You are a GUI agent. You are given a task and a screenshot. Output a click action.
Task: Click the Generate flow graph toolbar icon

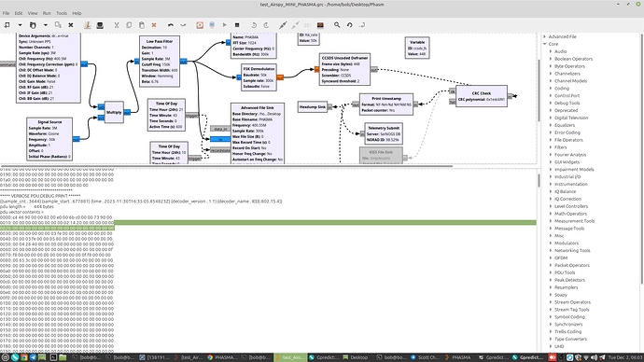click(x=212, y=25)
